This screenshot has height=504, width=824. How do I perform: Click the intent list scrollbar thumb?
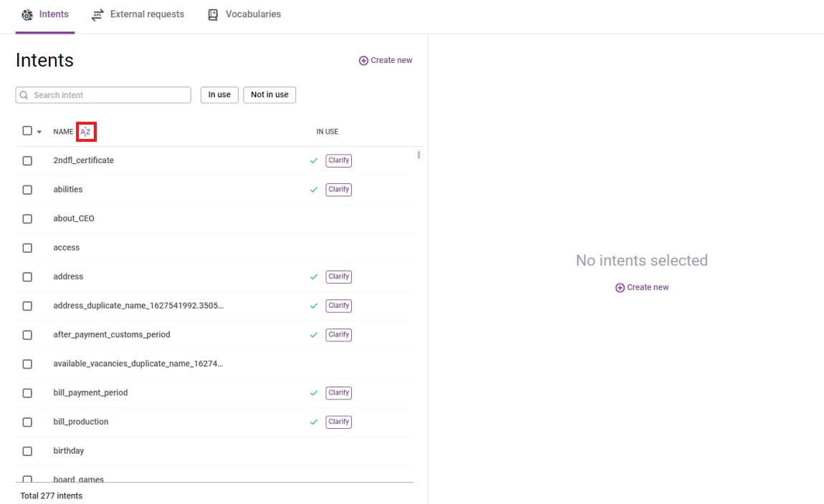(418, 155)
